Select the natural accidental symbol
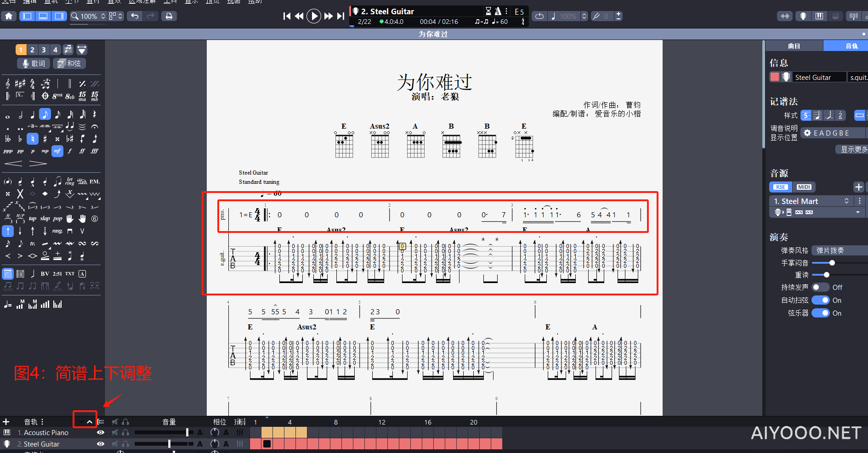This screenshot has height=453, width=868. coord(33,138)
